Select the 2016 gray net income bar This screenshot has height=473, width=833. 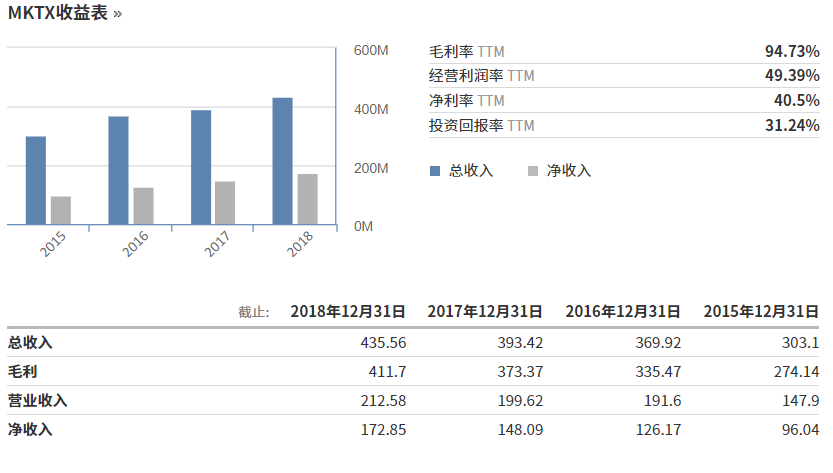point(143,206)
